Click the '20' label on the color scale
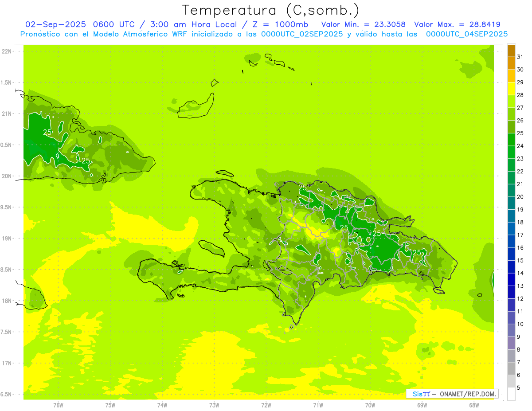The width and height of the screenshot is (532, 411). (x=520, y=197)
